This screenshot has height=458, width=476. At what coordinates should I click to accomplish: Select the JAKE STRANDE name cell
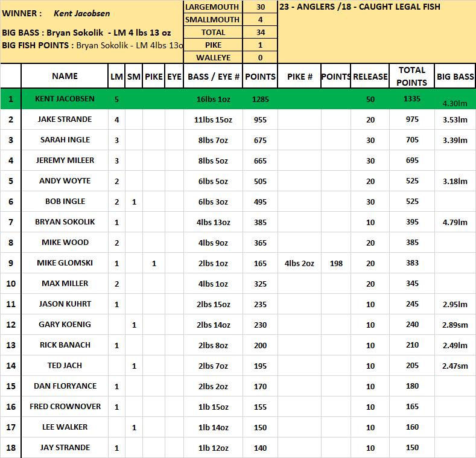click(65, 119)
